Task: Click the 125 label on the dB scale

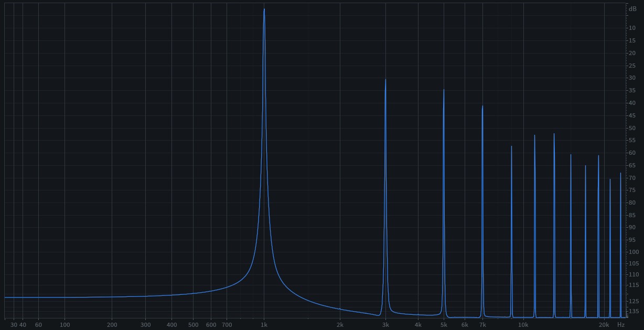Action: click(x=634, y=301)
